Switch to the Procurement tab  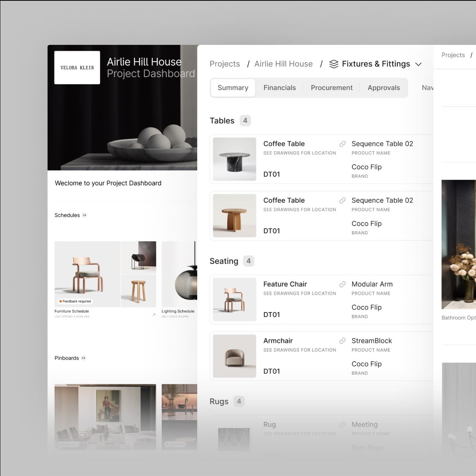coord(331,88)
